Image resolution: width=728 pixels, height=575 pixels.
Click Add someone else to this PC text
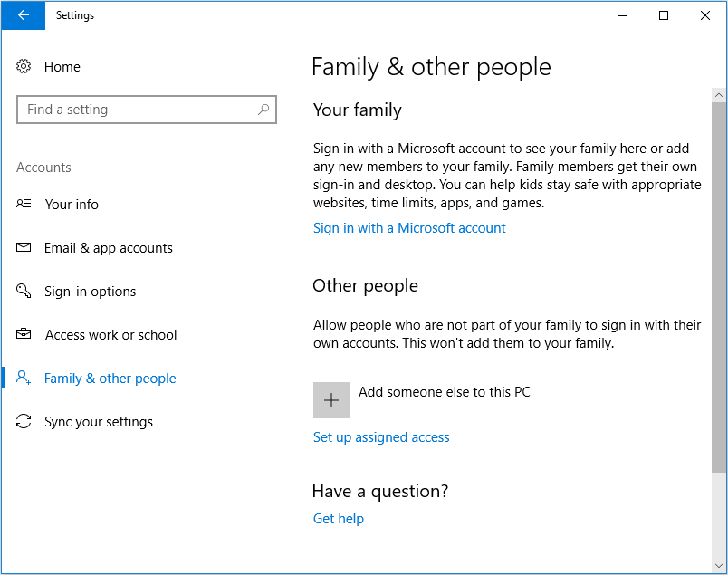[x=445, y=392]
